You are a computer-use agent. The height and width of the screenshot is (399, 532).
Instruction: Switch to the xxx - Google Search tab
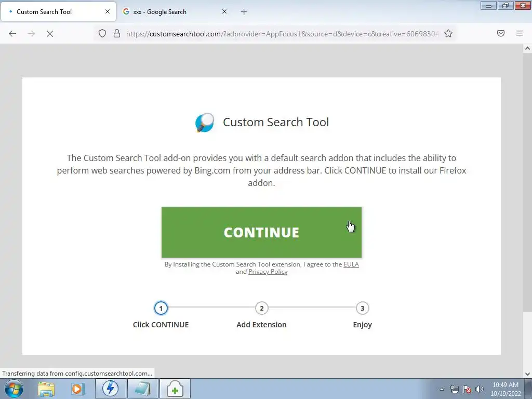pyautogui.click(x=175, y=12)
